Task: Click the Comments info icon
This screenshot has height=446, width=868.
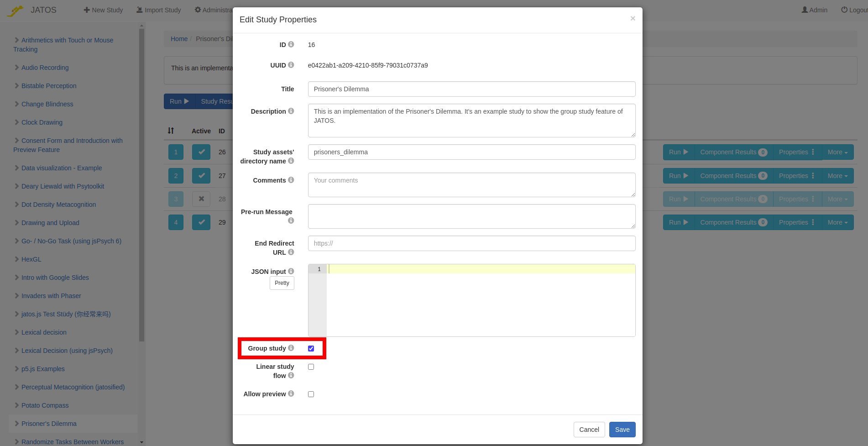Action: pos(291,180)
